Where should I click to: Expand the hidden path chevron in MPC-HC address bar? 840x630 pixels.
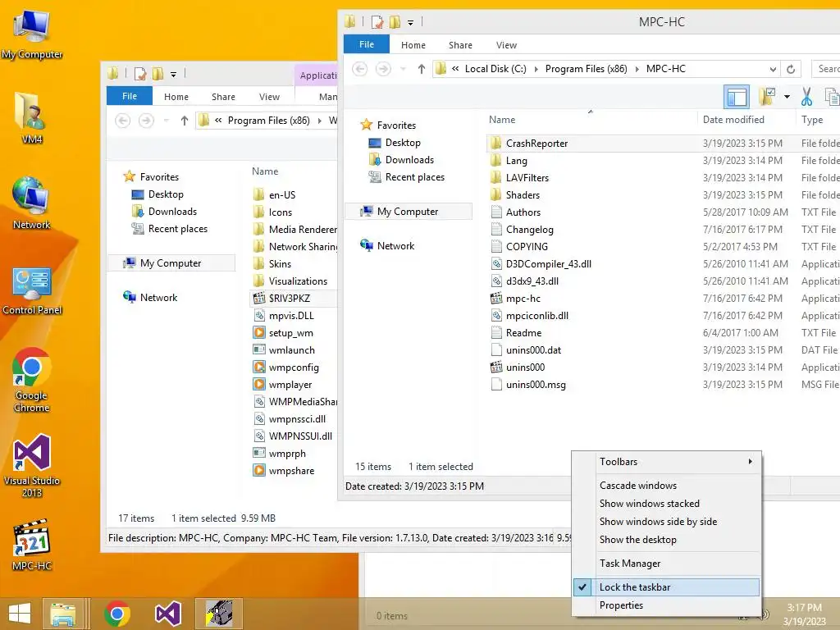tap(455, 69)
